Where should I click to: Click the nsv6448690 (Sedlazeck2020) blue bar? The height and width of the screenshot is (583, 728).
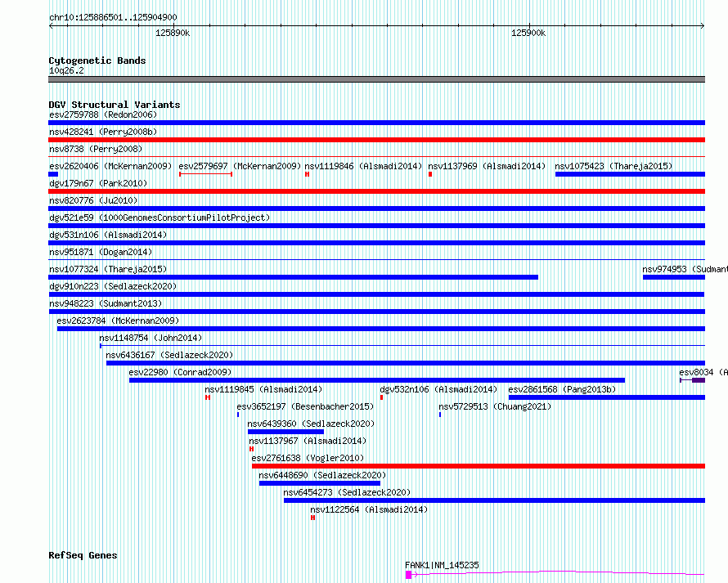(320, 483)
